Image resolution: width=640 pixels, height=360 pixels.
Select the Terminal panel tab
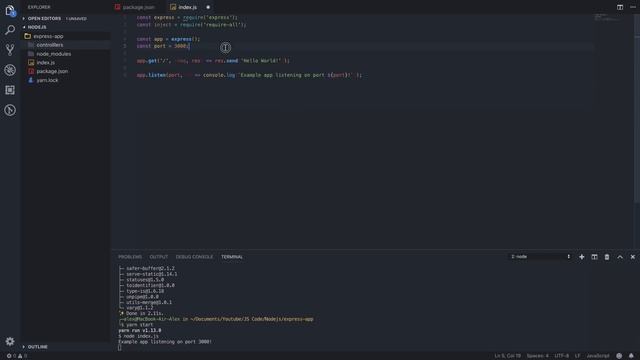(x=232, y=257)
